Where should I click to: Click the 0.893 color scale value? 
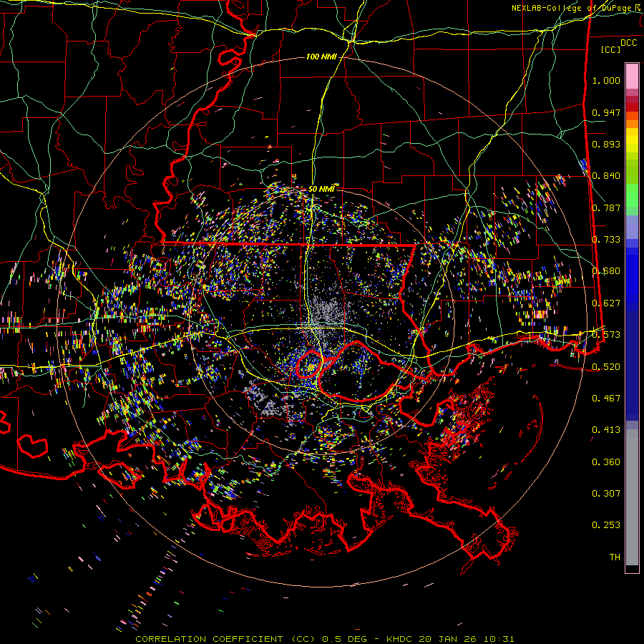[x=606, y=144]
